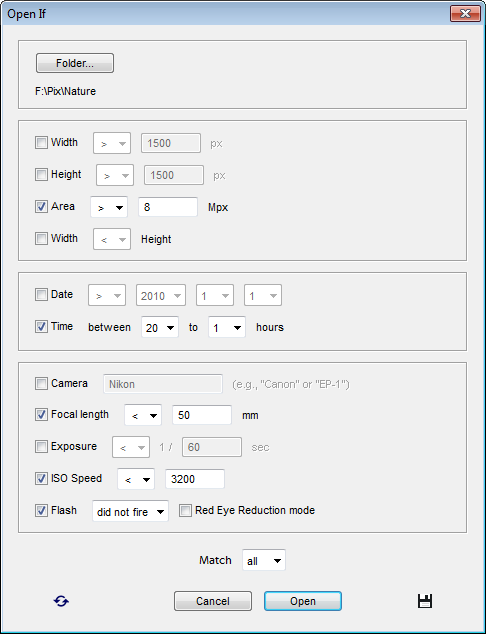Open the Time end hour dropdown showing 1
Image resolution: width=486 pixels, height=634 pixels.
click(226, 327)
